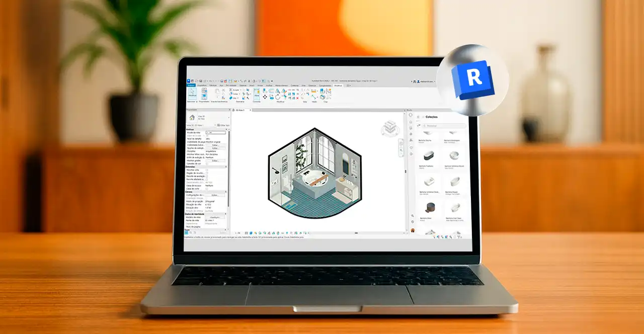The height and width of the screenshot is (334, 644).
Task: Open the Arquitetura ribbon tab
Action: (201, 86)
